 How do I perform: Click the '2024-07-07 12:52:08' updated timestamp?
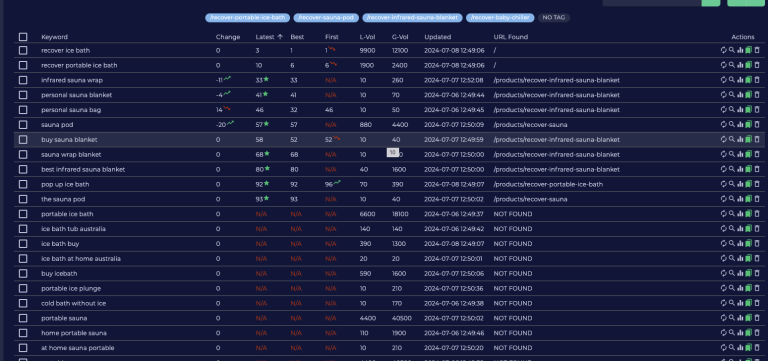(454, 80)
